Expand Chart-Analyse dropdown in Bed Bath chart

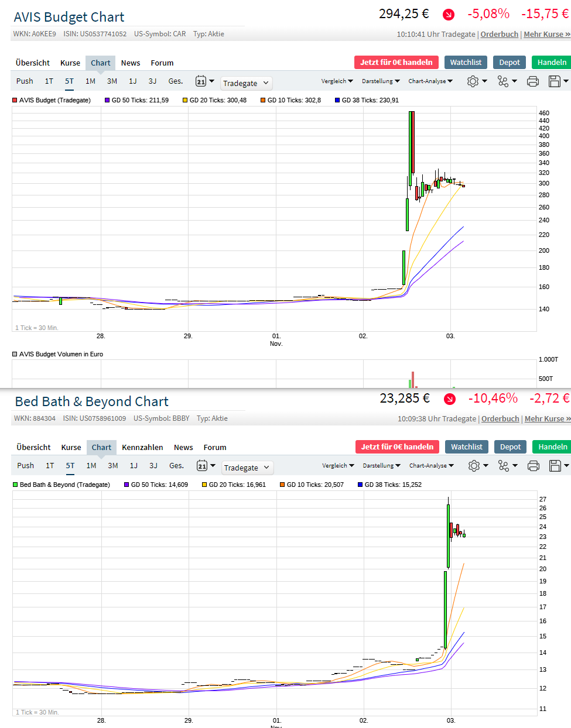pyautogui.click(x=431, y=466)
